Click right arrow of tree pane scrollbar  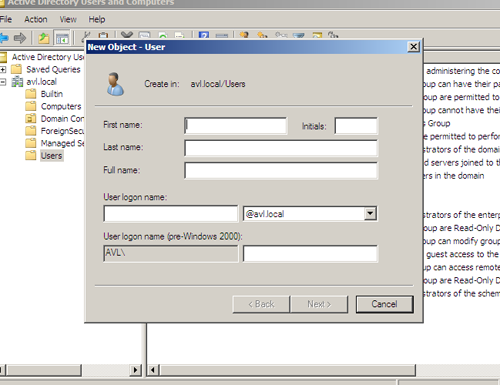click(x=135, y=370)
